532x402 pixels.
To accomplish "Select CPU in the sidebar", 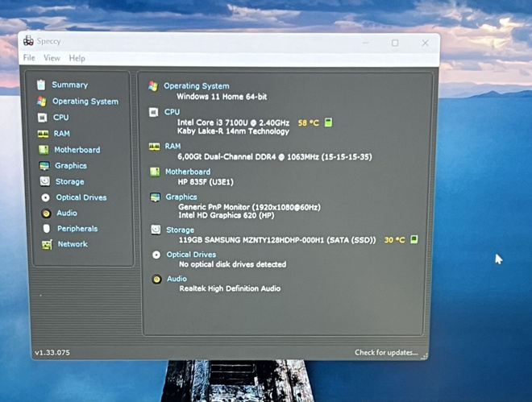I will click(x=60, y=118).
